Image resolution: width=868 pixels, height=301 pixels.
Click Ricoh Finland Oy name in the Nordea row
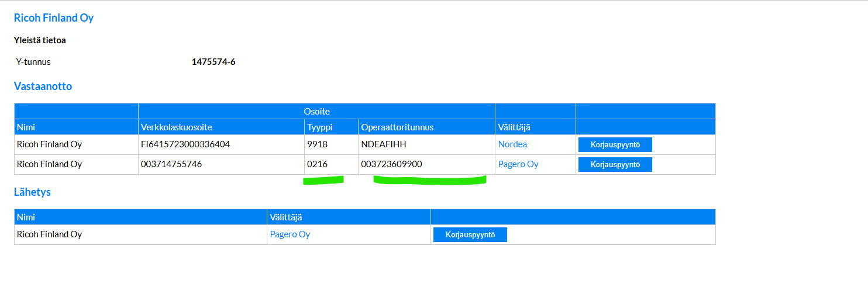coord(49,144)
